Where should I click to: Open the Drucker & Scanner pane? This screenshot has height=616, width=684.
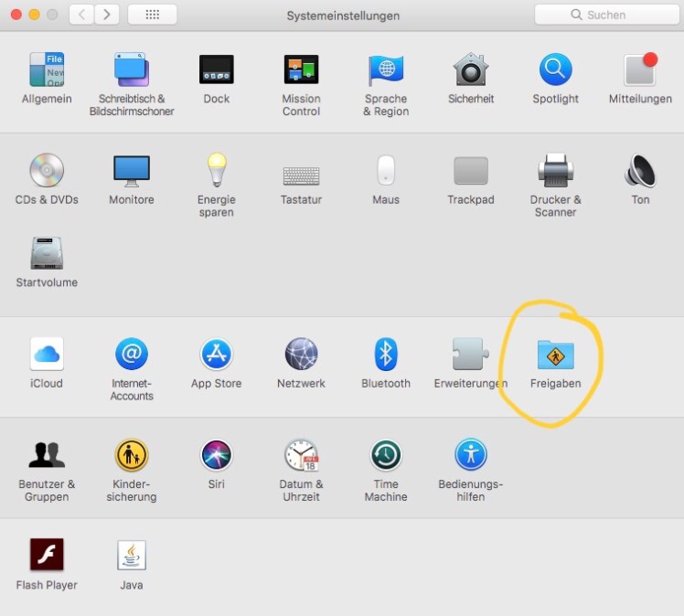[555, 171]
